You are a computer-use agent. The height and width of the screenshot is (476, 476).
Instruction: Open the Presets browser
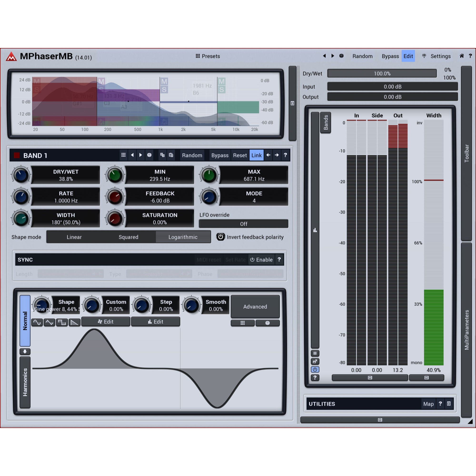(208, 56)
